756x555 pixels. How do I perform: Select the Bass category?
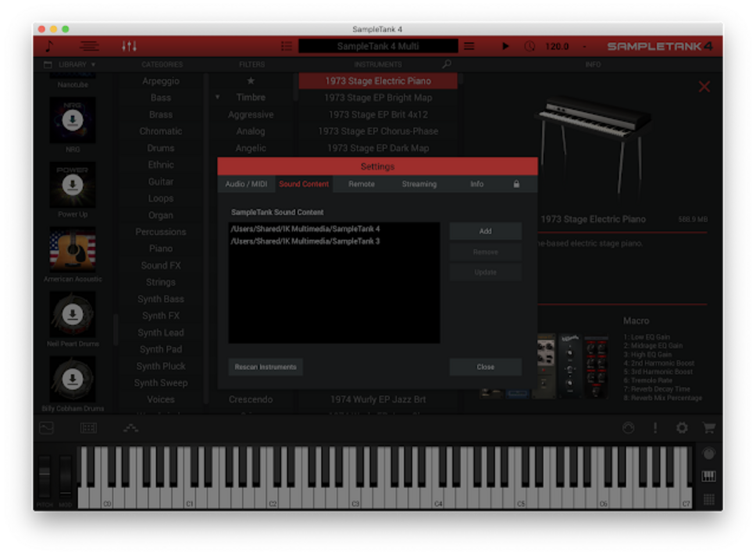(x=161, y=98)
